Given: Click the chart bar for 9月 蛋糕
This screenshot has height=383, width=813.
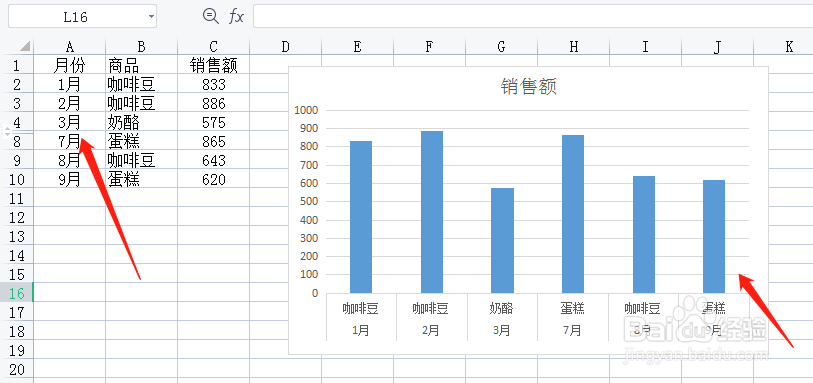Looking at the screenshot, I should [x=714, y=236].
